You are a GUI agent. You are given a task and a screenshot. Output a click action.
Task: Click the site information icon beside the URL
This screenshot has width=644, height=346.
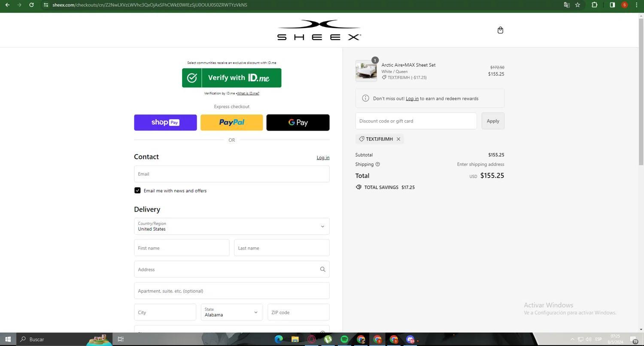click(46, 5)
